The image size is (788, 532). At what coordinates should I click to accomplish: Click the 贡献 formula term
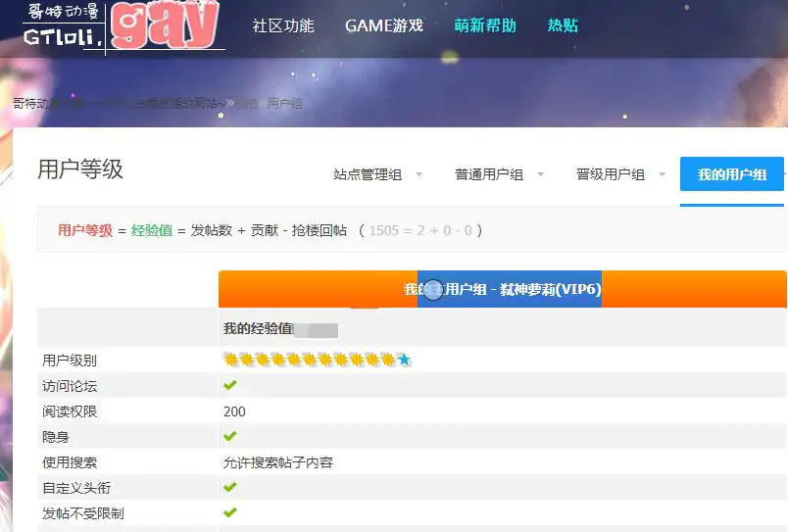[x=265, y=230]
